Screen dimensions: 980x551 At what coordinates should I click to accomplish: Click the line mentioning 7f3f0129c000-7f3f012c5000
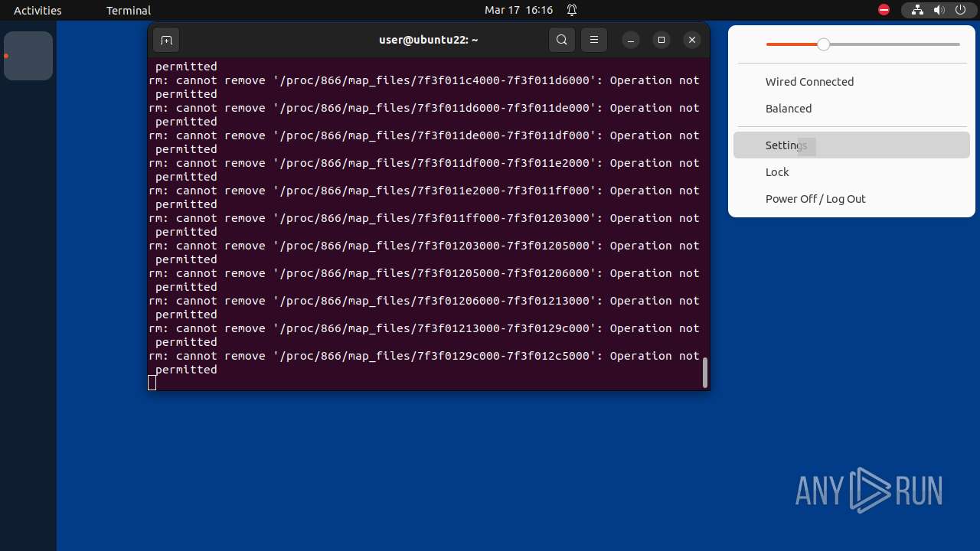click(424, 356)
